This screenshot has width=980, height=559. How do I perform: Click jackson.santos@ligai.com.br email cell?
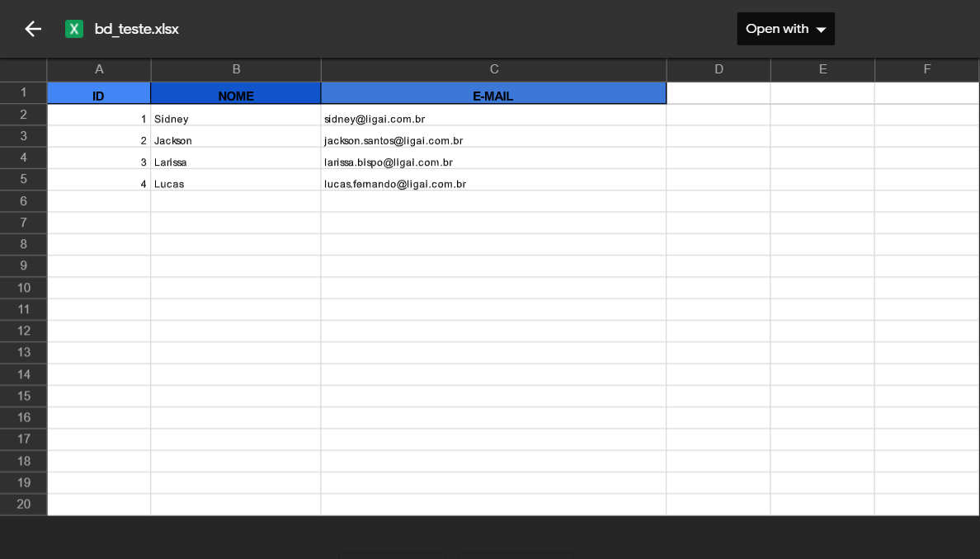pyautogui.click(x=494, y=137)
